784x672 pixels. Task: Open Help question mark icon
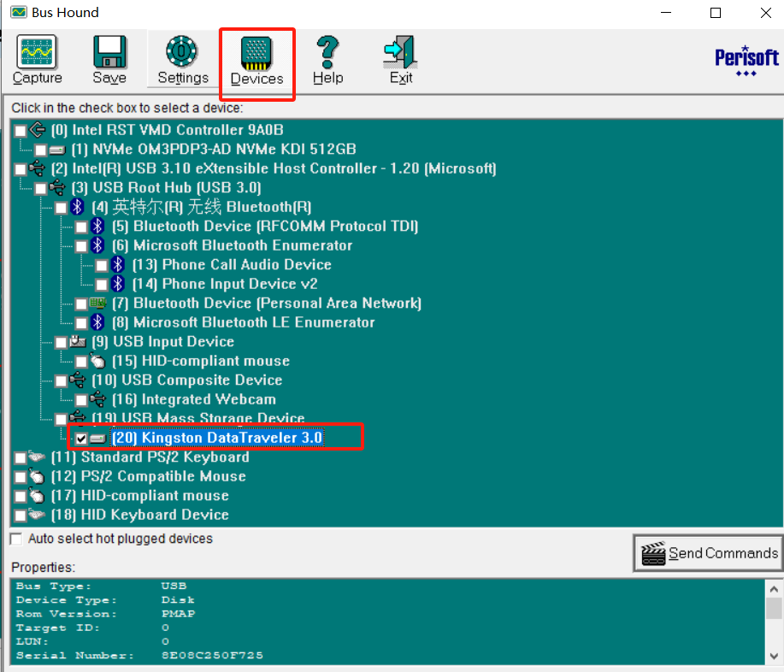[x=327, y=52]
